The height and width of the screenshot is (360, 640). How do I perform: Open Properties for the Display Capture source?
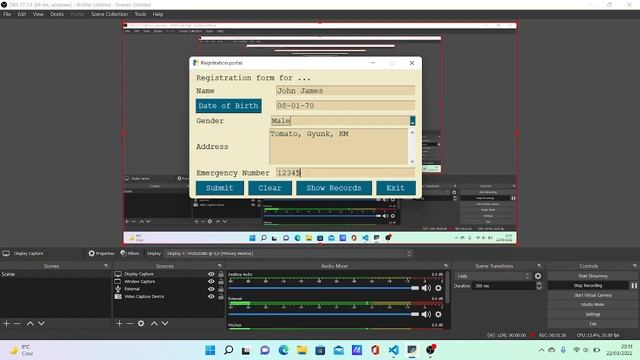pyautogui.click(x=101, y=253)
